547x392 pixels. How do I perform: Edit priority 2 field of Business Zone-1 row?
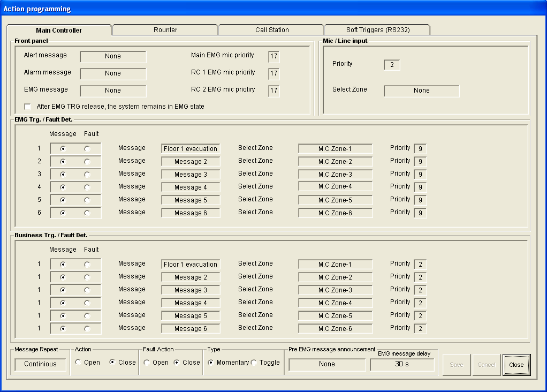click(420, 264)
